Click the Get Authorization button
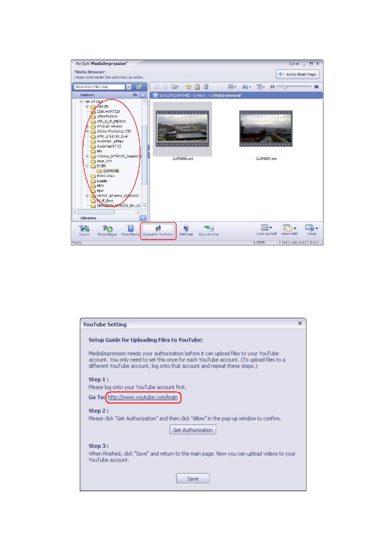Viewport: 392px width, 555px height. point(193,430)
